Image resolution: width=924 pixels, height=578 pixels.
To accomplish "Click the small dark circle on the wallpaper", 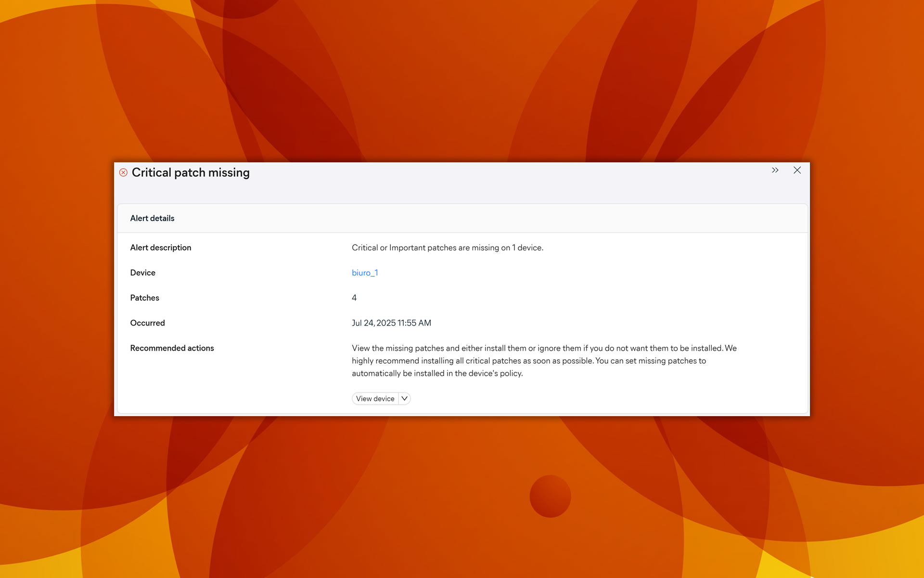I will 550,496.
